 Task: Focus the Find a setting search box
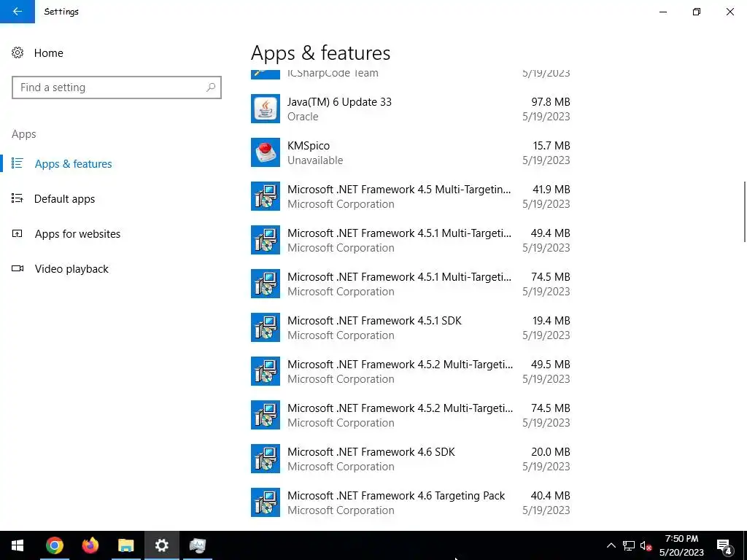pyautogui.click(x=117, y=87)
